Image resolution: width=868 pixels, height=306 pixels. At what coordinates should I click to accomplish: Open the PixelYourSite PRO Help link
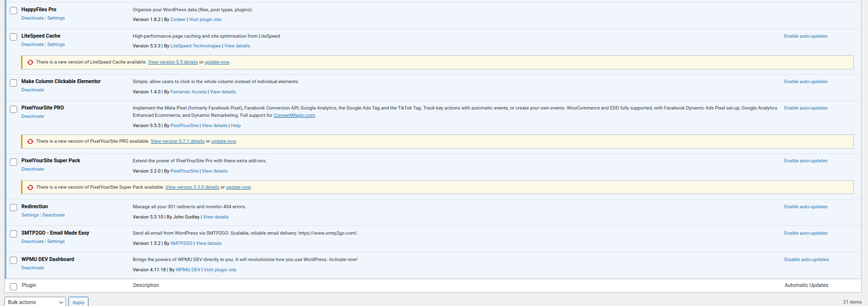pos(236,126)
